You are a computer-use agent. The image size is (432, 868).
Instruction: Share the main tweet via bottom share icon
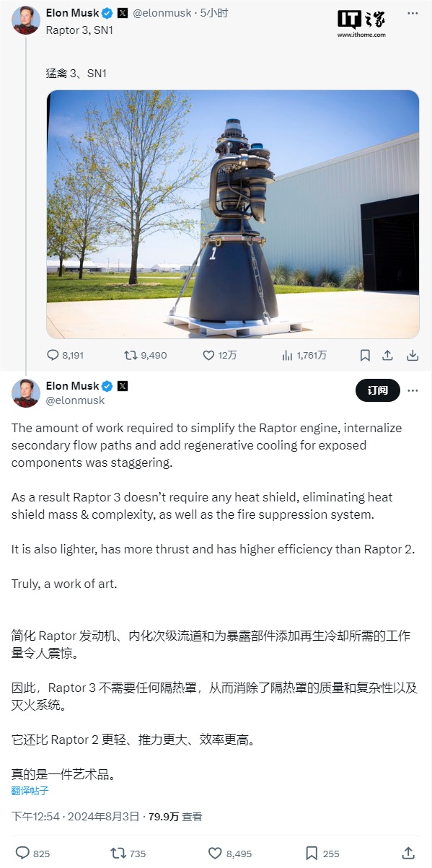(x=407, y=853)
